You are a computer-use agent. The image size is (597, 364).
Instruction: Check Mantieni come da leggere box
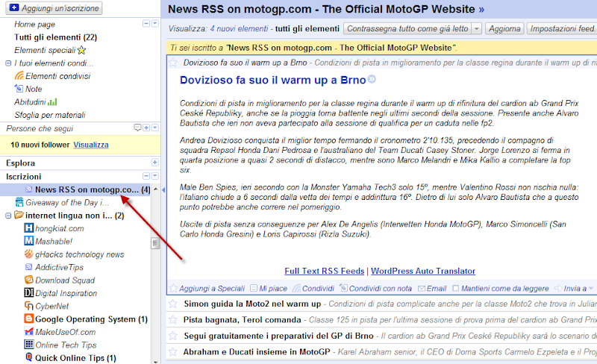tap(455, 289)
